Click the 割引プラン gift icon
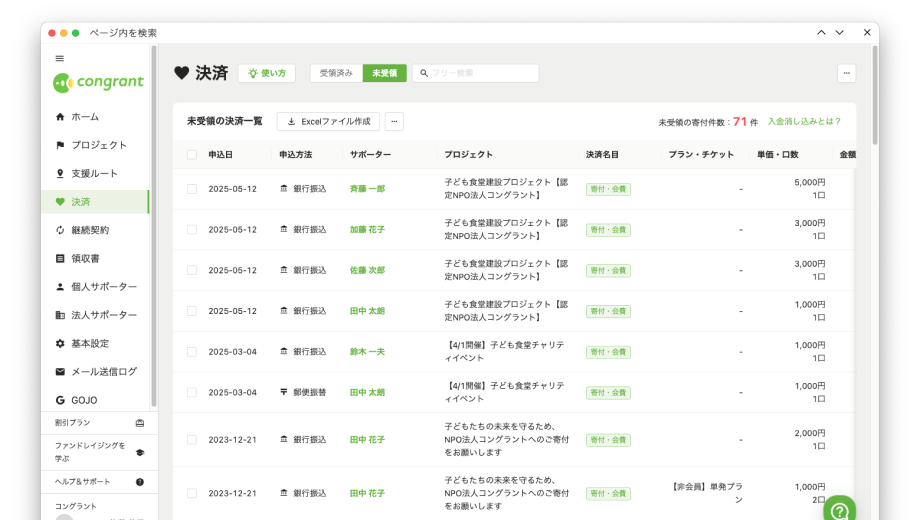The image size is (920, 520). [x=140, y=423]
